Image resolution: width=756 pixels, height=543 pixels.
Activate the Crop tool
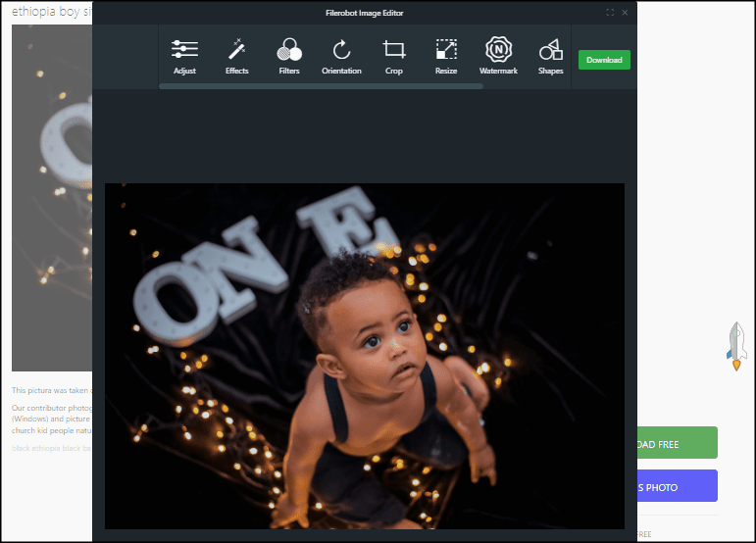pos(394,57)
